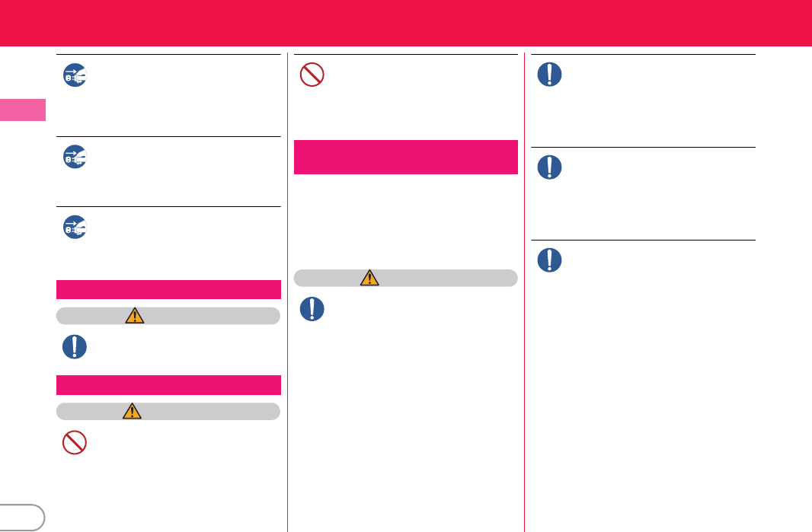Click the blue exclamation icon in middle column
The height and width of the screenshot is (532, 812).
point(312,307)
